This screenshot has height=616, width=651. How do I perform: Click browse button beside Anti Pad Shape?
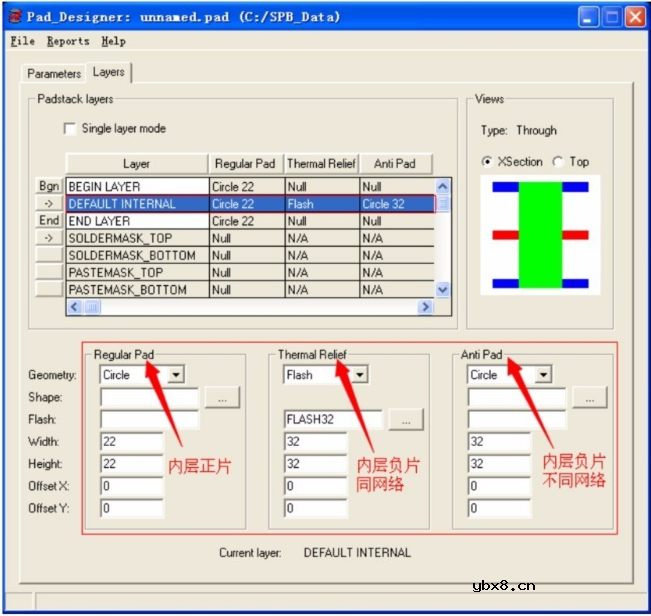[x=589, y=398]
